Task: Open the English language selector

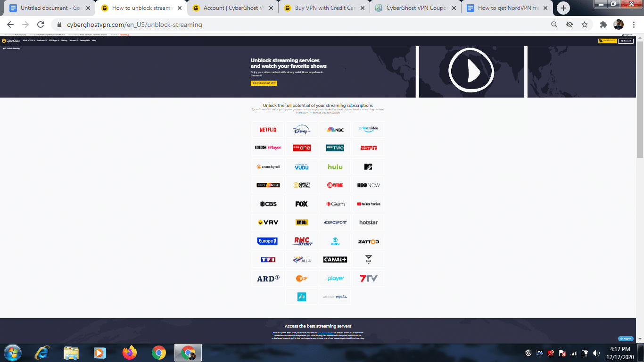Action: pos(627,34)
